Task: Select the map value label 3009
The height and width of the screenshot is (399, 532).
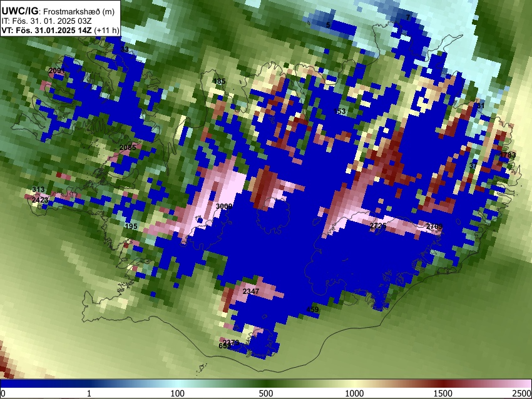Action: (x=224, y=206)
